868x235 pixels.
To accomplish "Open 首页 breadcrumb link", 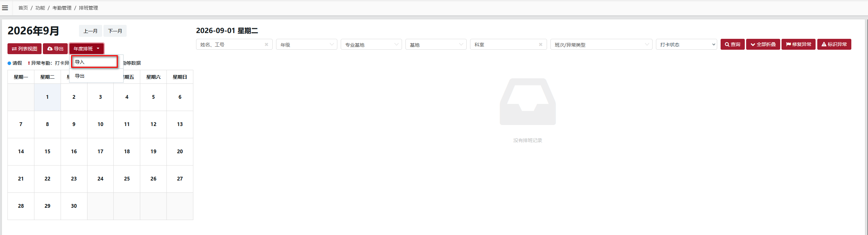I will point(23,8).
